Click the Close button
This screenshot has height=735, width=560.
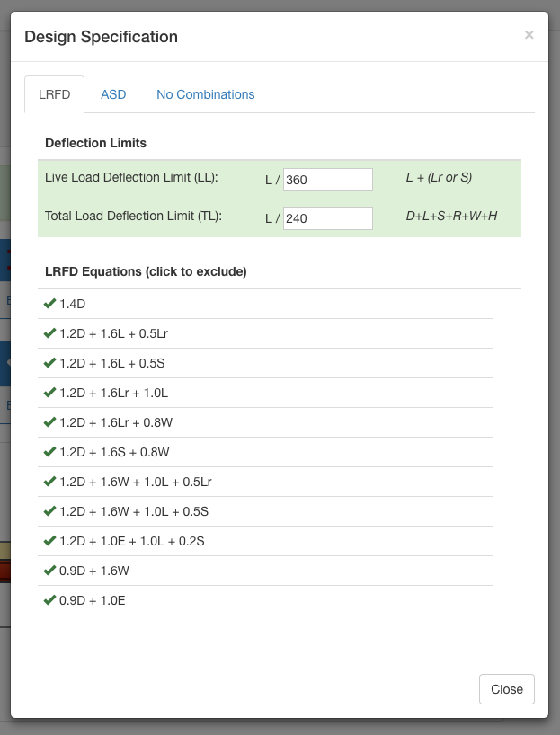(507, 689)
